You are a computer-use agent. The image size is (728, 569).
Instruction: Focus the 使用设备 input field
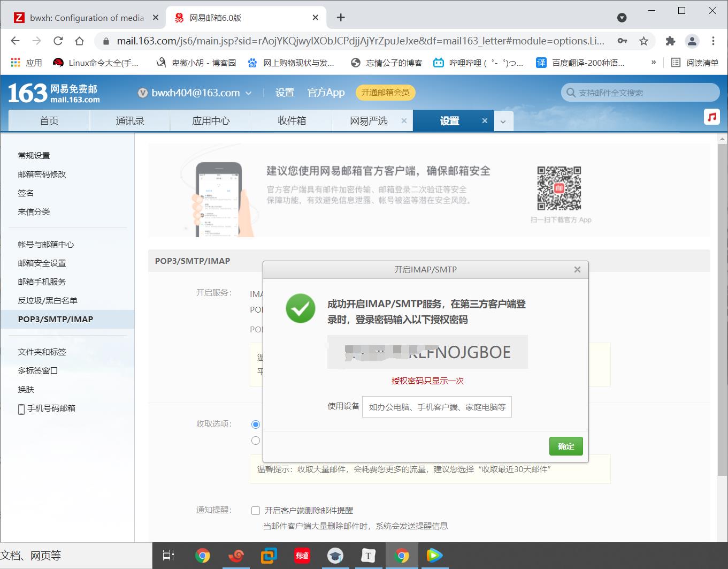pyautogui.click(x=436, y=407)
